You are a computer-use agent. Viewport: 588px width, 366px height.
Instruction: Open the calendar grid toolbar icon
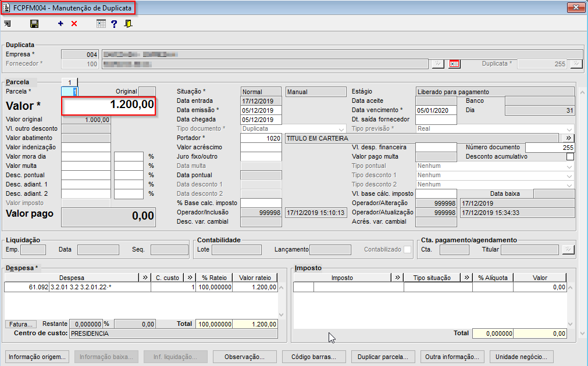click(101, 24)
